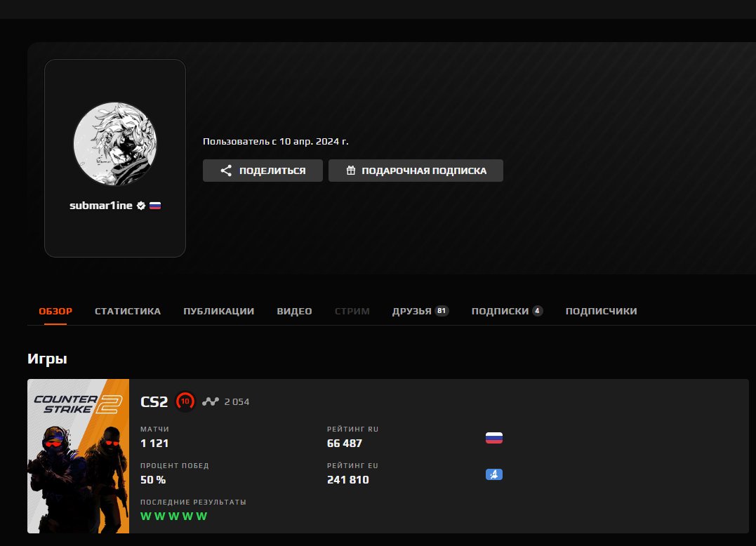Viewport: 756px width, 546px height.
Task: Click the Europe map icon in РЕЙТИНГ EU row
Action: 494,475
